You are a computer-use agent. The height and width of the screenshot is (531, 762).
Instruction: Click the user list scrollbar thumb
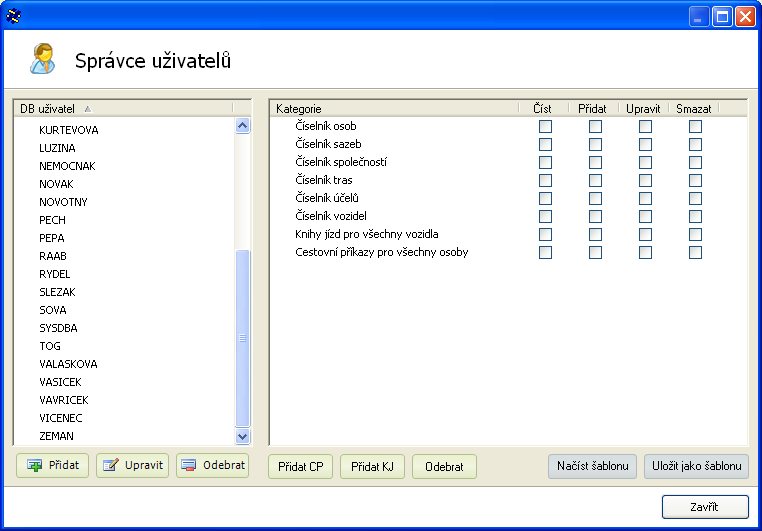point(242,338)
